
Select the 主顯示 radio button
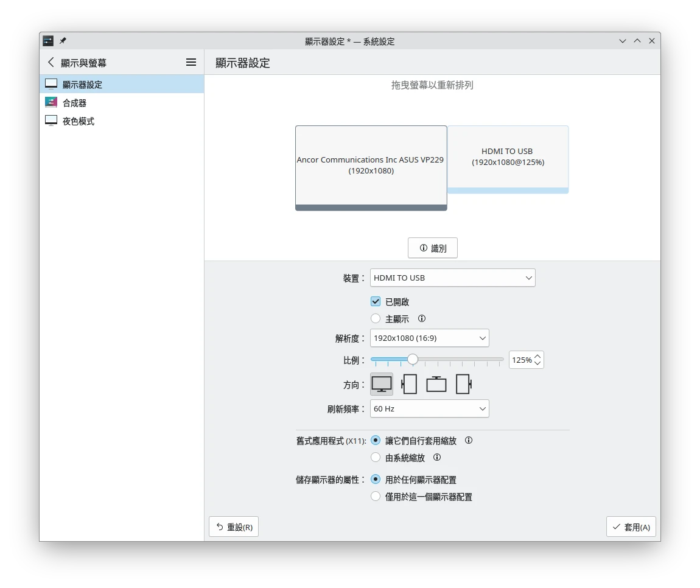pyautogui.click(x=376, y=318)
